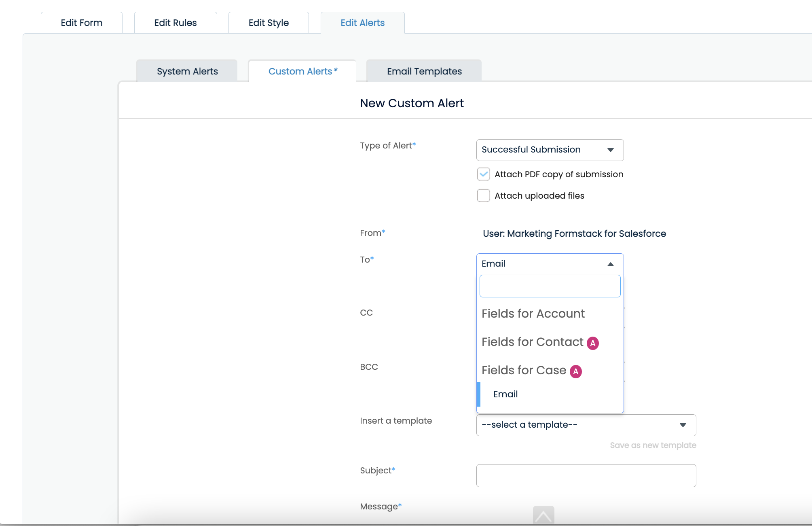Expand Fields for Account group
The image size is (812, 526).
coord(533,314)
